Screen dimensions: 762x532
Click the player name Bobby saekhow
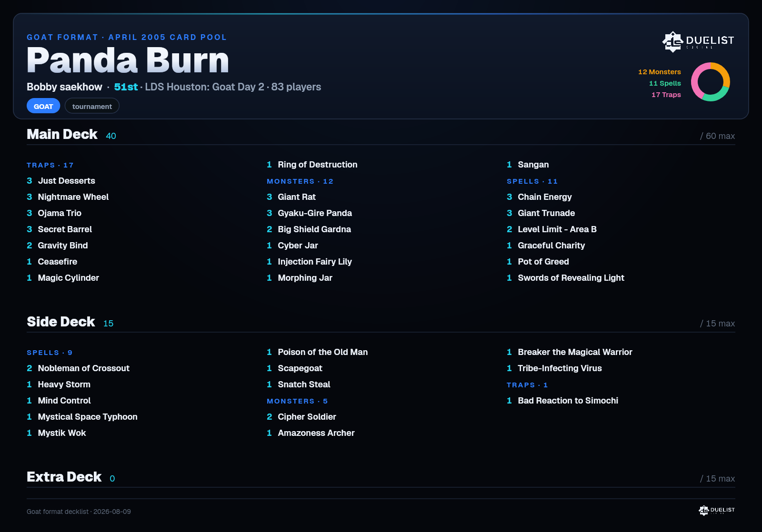click(x=64, y=87)
